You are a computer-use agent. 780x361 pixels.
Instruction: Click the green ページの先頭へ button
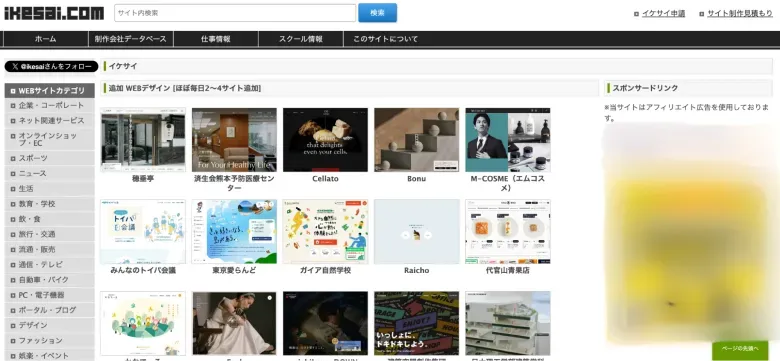click(740, 349)
